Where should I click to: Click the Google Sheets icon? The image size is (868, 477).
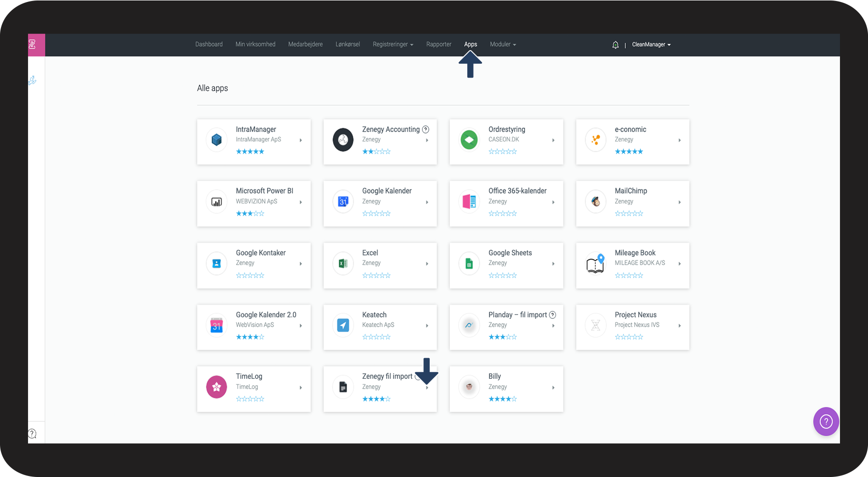pos(469,264)
